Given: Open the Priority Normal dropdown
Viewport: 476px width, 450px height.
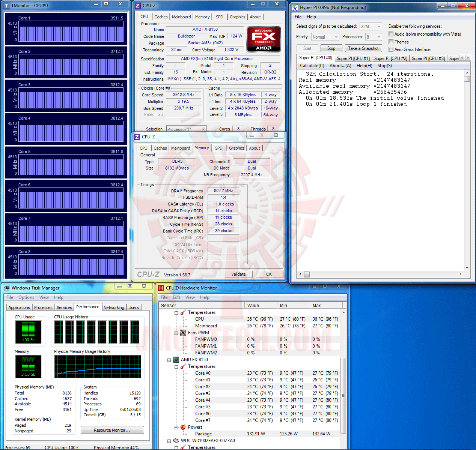Looking at the screenshot, I should click(x=336, y=37).
